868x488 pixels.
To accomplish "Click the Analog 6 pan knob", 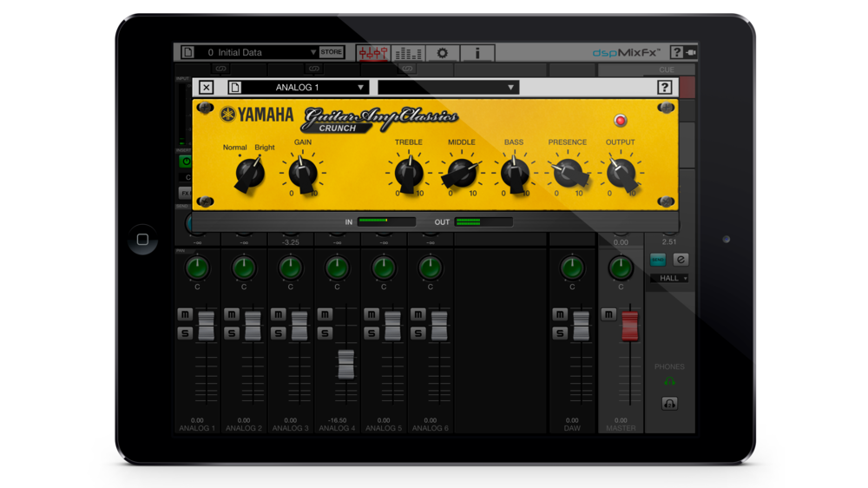I will 431,268.
